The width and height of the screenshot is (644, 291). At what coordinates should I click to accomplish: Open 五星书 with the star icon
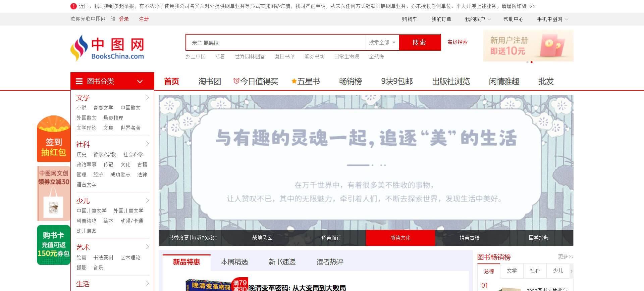(x=306, y=81)
